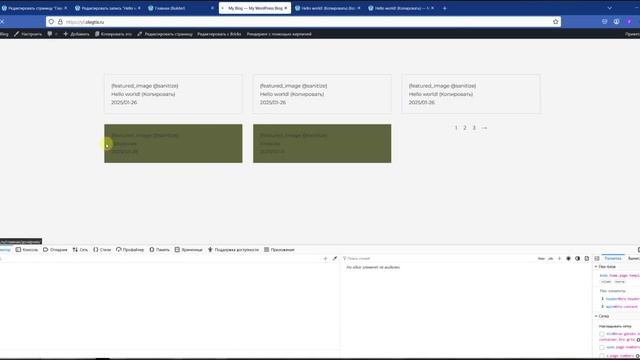
Task: Switch to the Профайлер panel
Action: 130,249
